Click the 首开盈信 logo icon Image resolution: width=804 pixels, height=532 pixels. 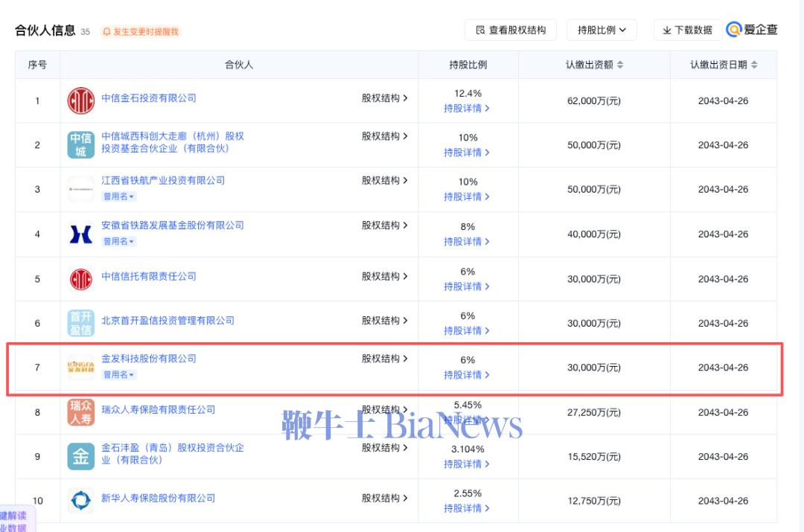[81, 323]
